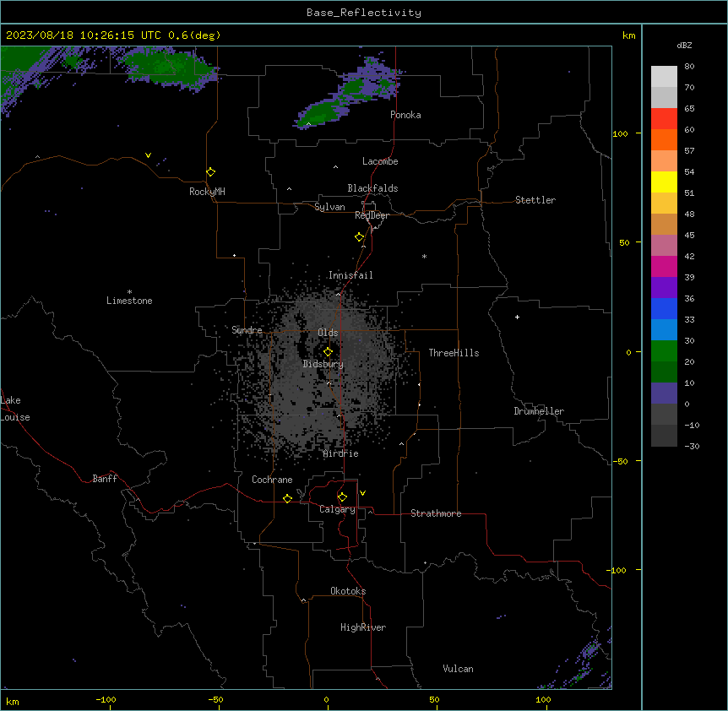Select the Olds label
The width and height of the screenshot is (728, 711).
tap(328, 333)
